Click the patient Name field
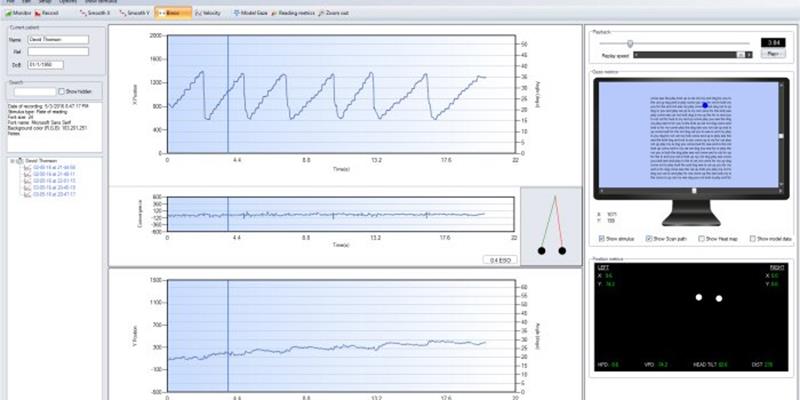Screen dimensions: 800x400 pos(58,39)
